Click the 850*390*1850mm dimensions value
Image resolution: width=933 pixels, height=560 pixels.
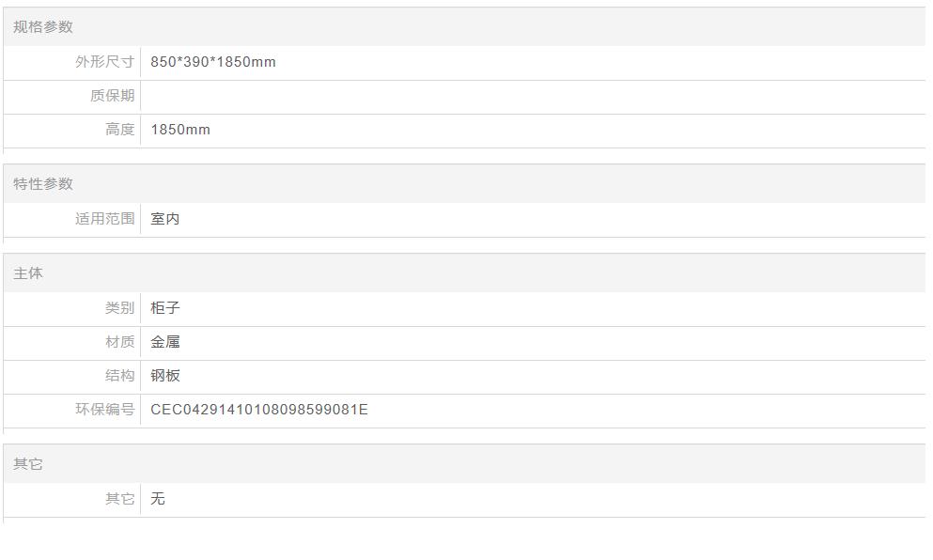coord(213,62)
